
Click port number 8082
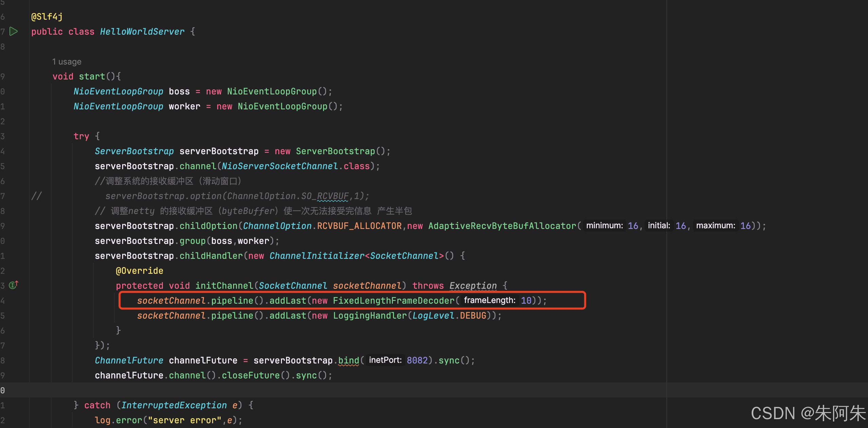[x=417, y=360]
